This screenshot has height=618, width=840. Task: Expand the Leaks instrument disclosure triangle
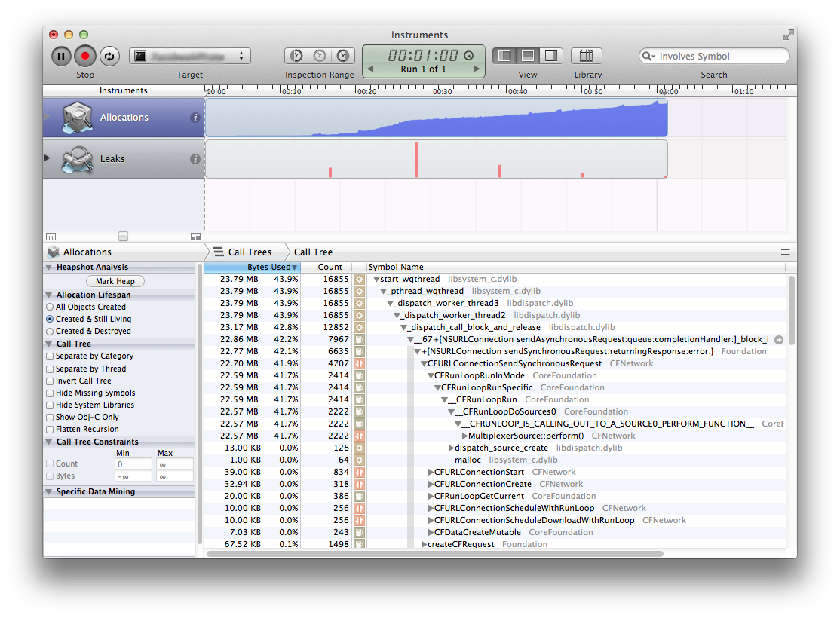[x=48, y=158]
